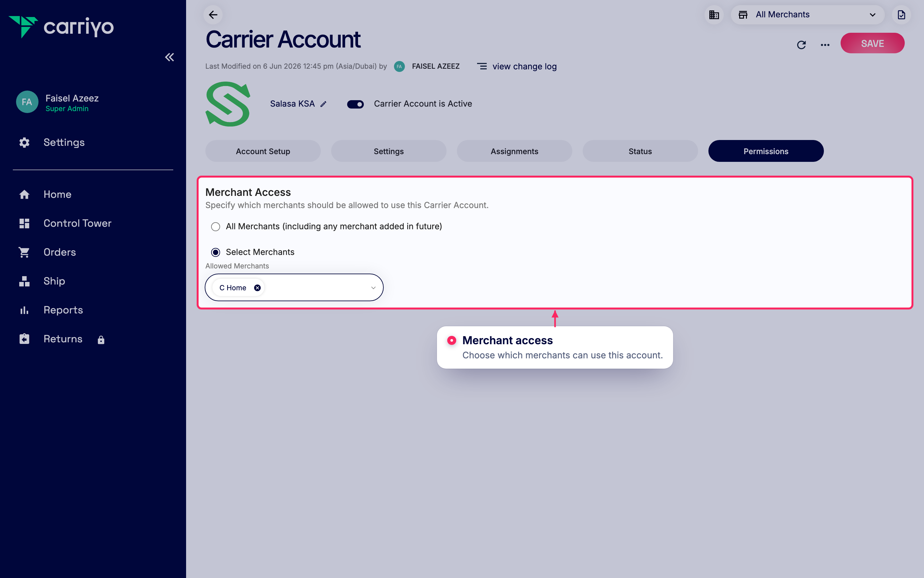The height and width of the screenshot is (578, 924).
Task: Click Salasa KSA account name
Action: point(293,104)
